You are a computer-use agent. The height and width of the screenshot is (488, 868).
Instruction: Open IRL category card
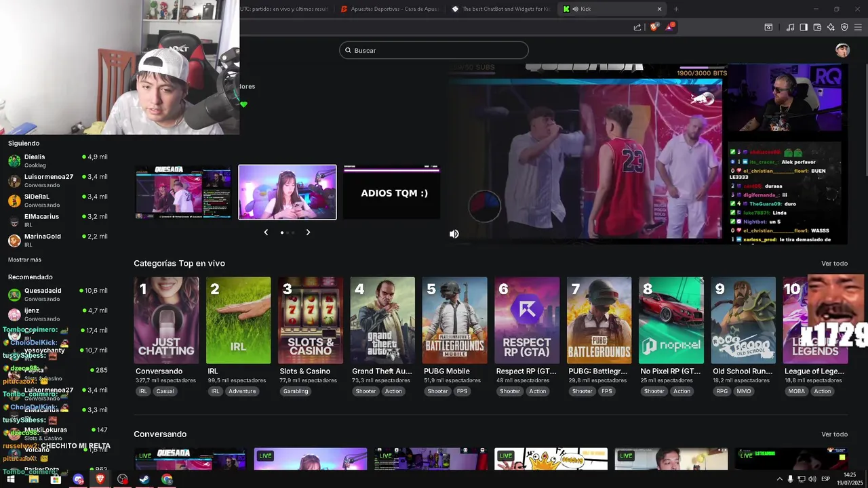click(238, 320)
